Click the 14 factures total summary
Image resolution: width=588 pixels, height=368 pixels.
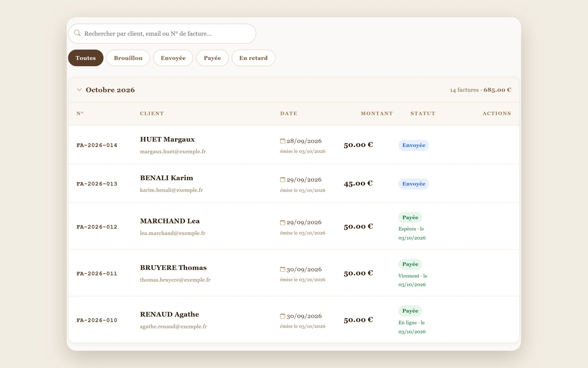tap(481, 90)
